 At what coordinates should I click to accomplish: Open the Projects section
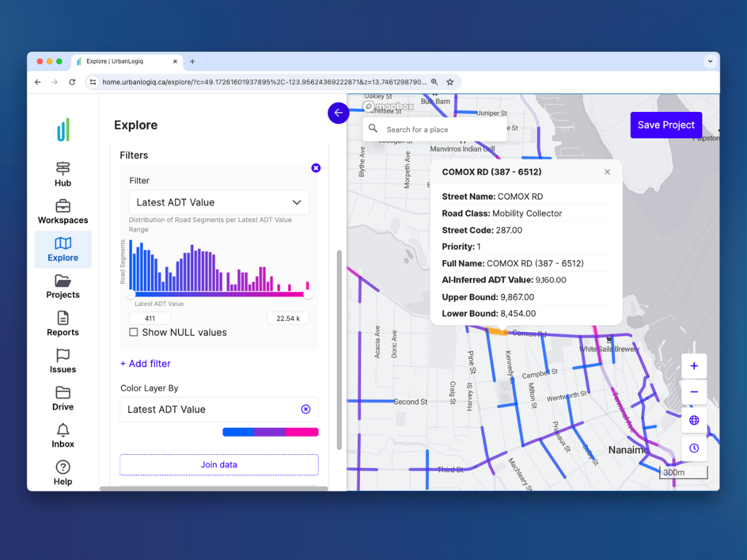coord(62,285)
